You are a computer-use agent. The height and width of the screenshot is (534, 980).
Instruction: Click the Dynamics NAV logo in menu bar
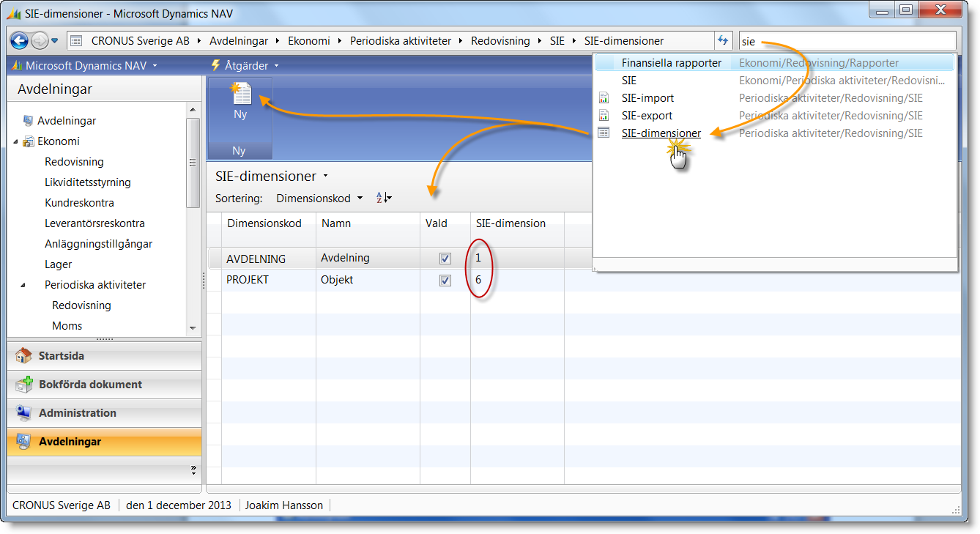click(x=18, y=66)
